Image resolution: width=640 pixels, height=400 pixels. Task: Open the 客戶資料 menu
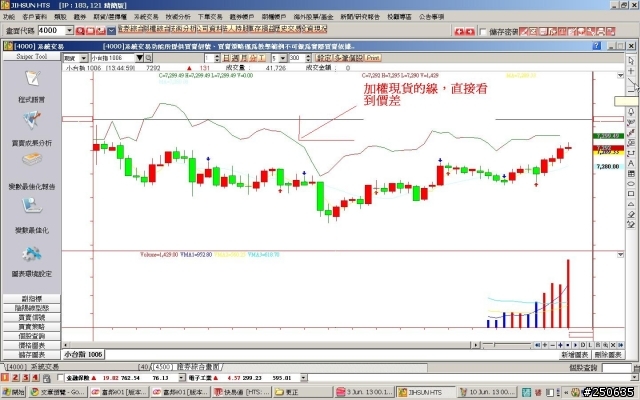(35, 17)
